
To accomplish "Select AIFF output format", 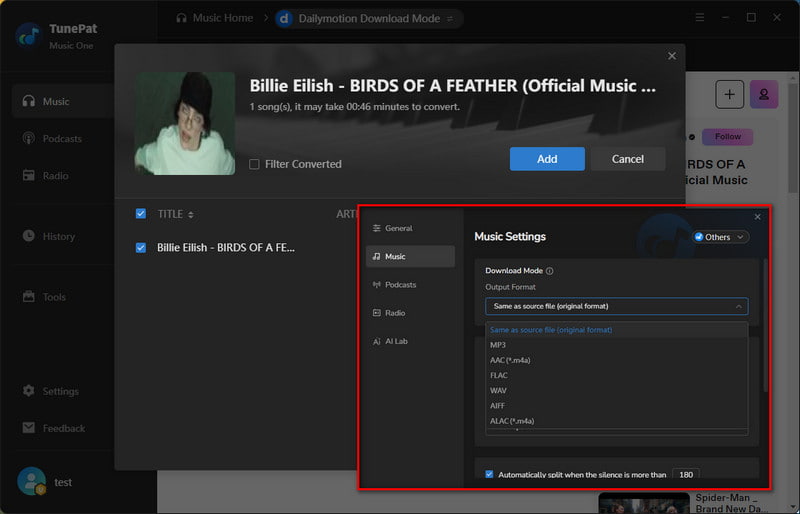I will tap(616, 406).
